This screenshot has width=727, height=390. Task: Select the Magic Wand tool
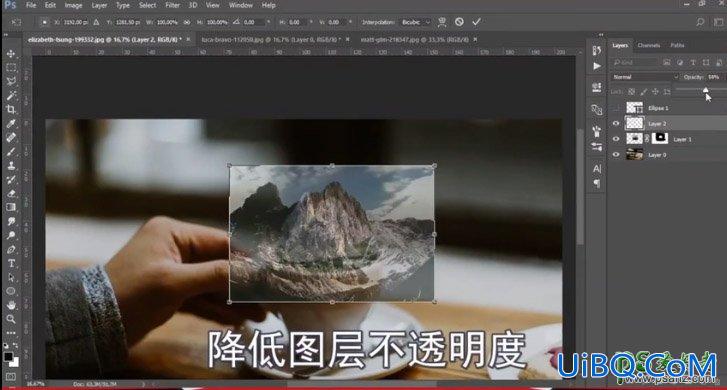(x=11, y=96)
